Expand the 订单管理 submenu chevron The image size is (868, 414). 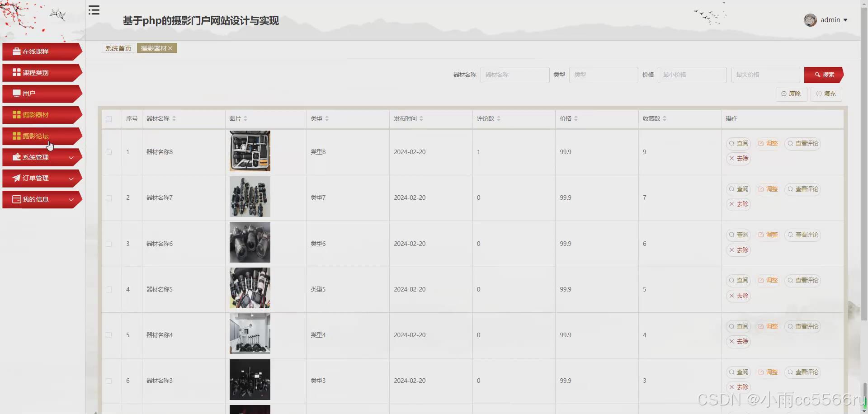pyautogui.click(x=71, y=179)
